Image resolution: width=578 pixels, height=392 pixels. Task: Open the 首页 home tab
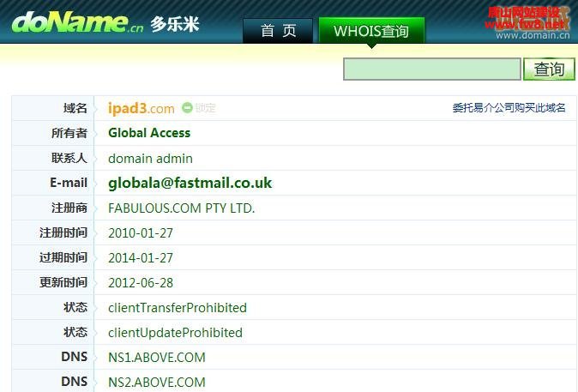278,31
